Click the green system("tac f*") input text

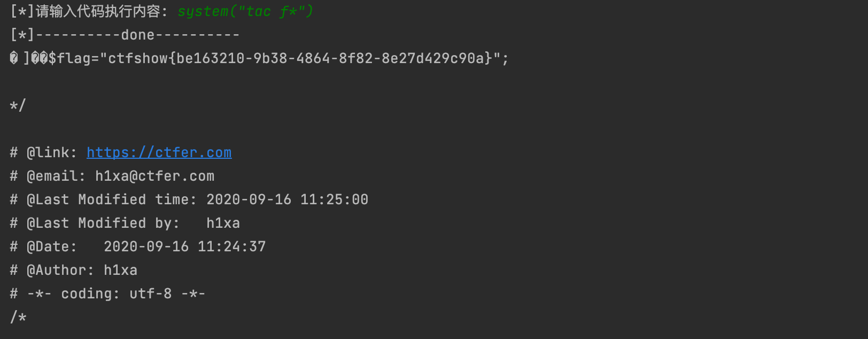pos(245,12)
